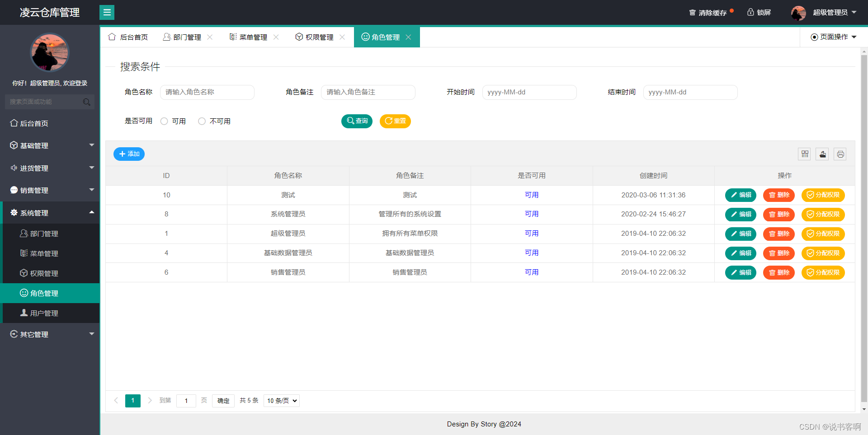868x435 pixels.
Task: Click the 创建时间 column header
Action: pos(653,176)
